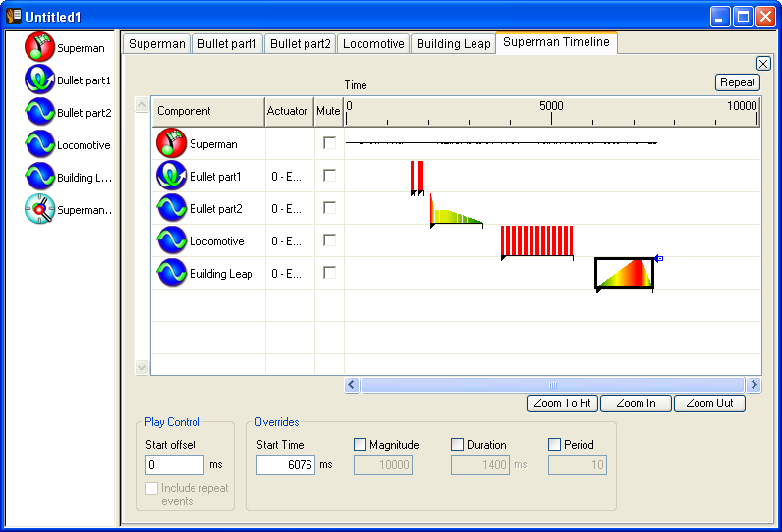Click the disabled Magnitude value field
Image resolution: width=782 pixels, height=532 pixels.
point(383,465)
